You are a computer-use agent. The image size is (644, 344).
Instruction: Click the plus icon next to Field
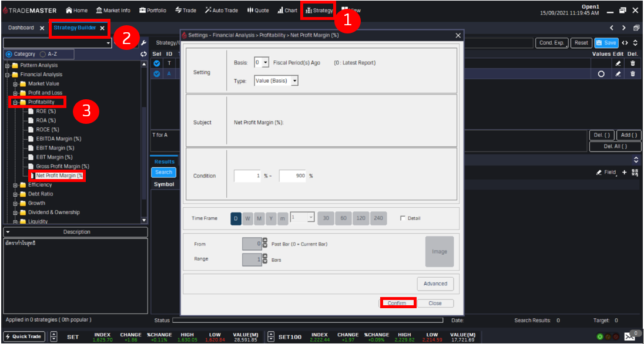point(625,172)
